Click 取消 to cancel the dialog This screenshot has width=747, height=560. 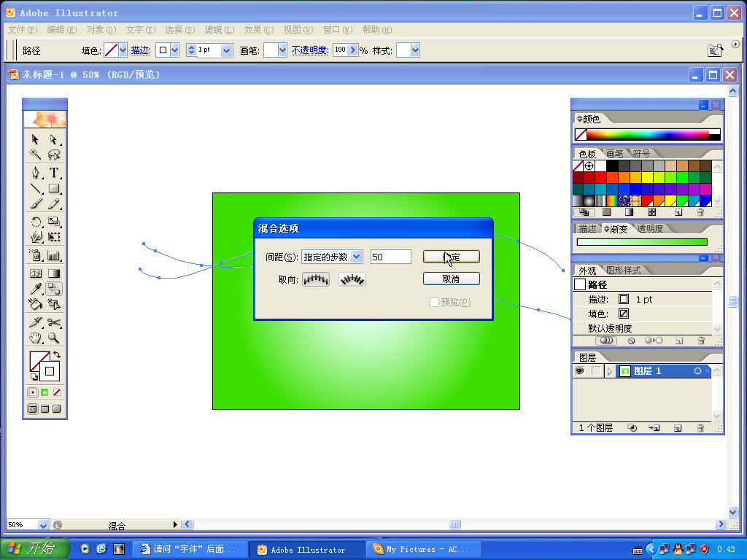click(x=451, y=279)
